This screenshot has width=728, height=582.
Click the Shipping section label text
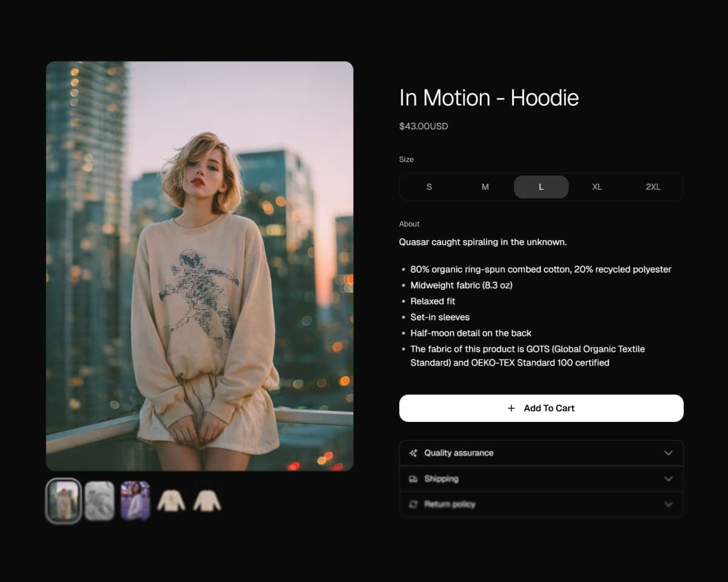(x=441, y=479)
